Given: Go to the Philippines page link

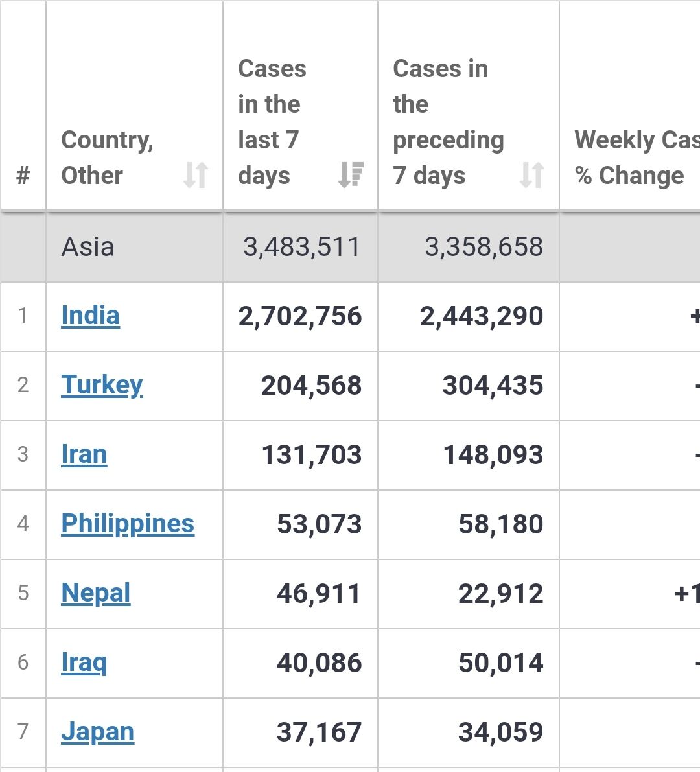Looking at the screenshot, I should tap(128, 524).
